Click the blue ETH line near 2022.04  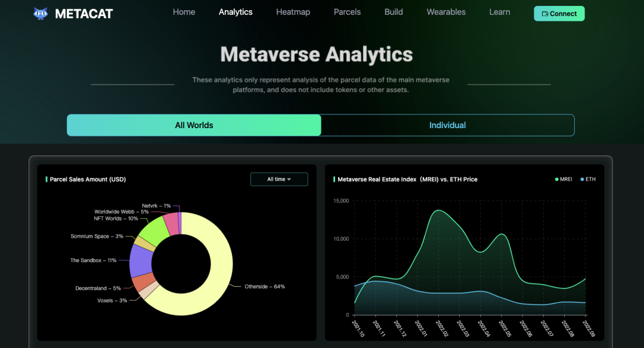click(481, 291)
